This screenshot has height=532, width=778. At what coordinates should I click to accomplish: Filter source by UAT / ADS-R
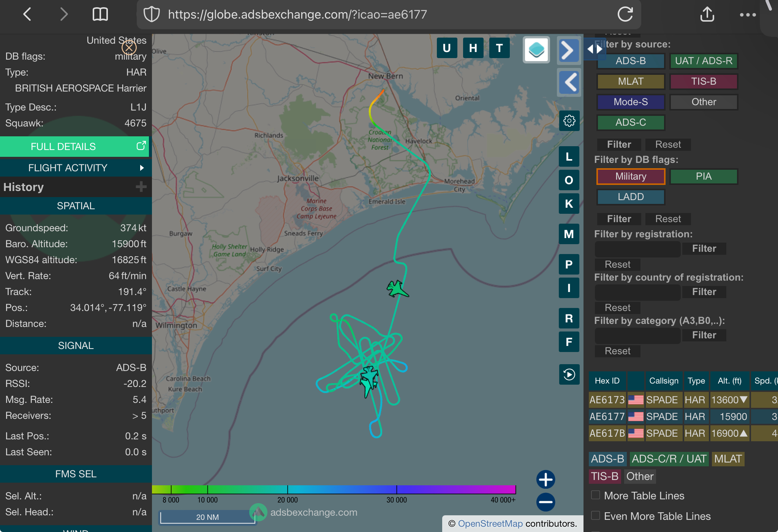[704, 61]
